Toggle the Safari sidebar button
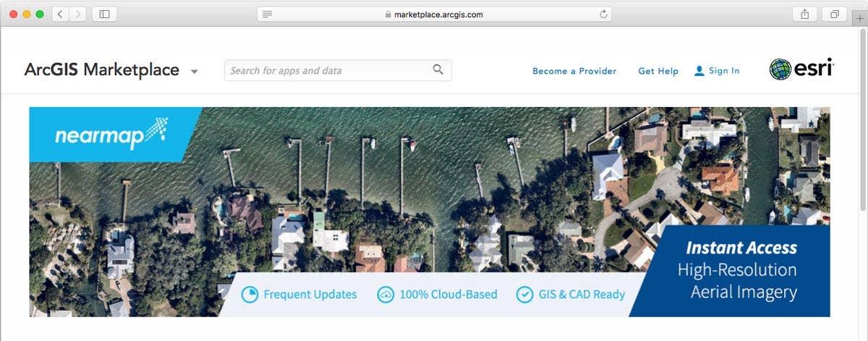 (x=104, y=14)
